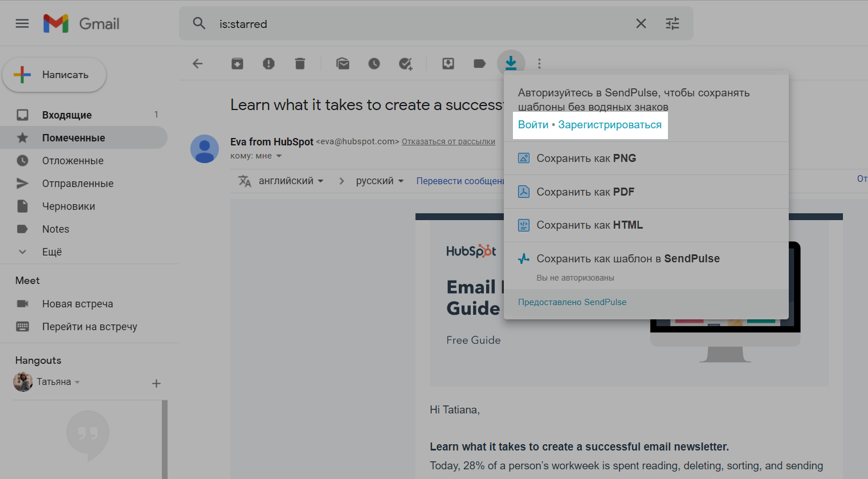
Task: Mark email as unread icon
Action: pos(343,64)
